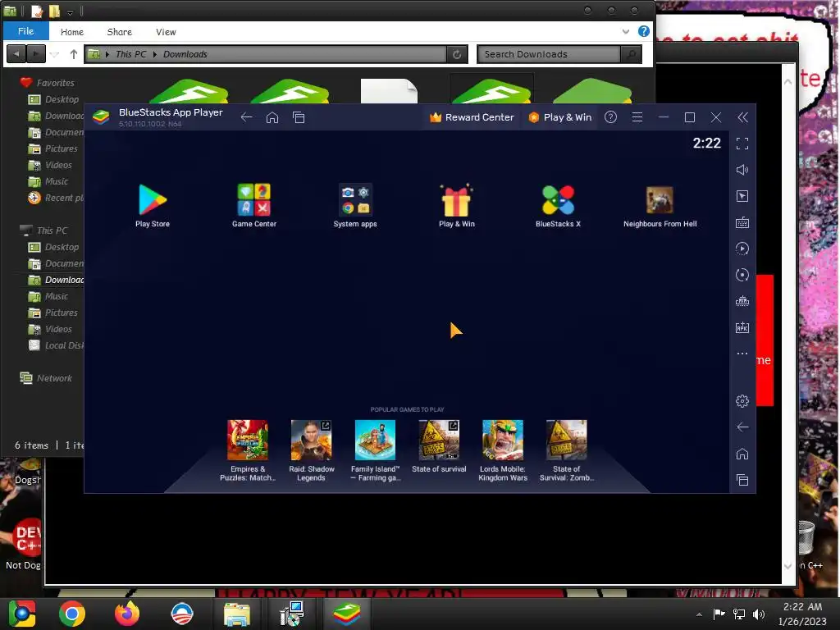840x630 pixels.
Task: Click the sync operations icon in sidebar
Action: coord(742,249)
